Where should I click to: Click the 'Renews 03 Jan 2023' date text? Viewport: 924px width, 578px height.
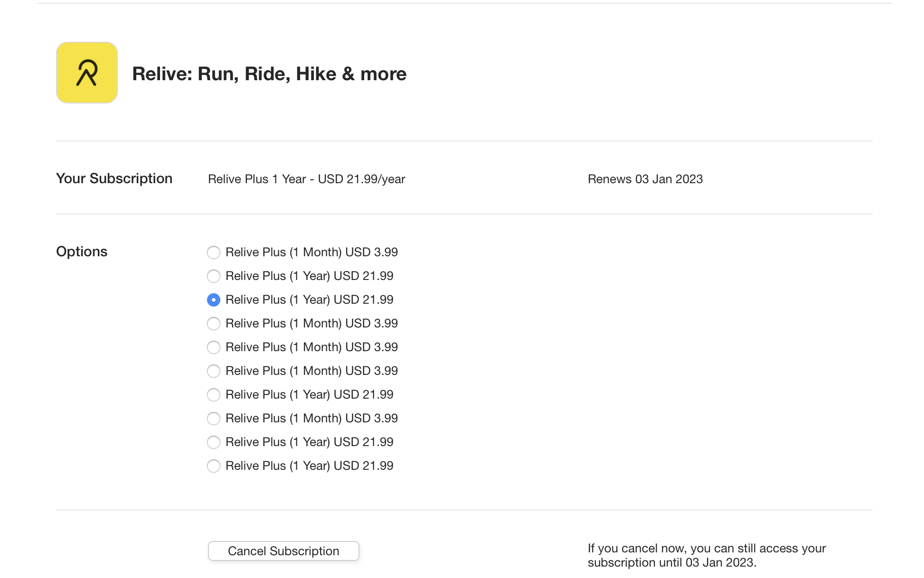click(x=645, y=179)
